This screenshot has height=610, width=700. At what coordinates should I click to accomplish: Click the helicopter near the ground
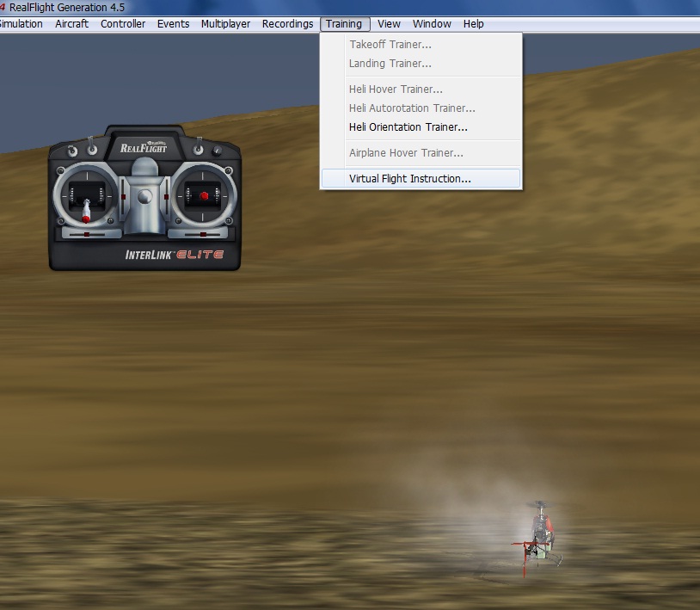(x=538, y=538)
